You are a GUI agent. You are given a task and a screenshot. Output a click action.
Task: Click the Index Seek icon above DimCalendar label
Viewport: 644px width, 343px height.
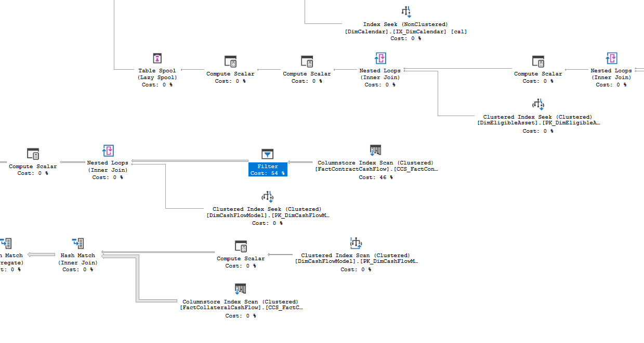coord(406,11)
